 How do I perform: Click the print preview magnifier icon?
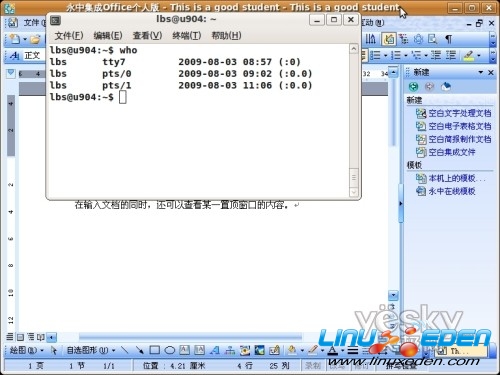[x=433, y=39]
